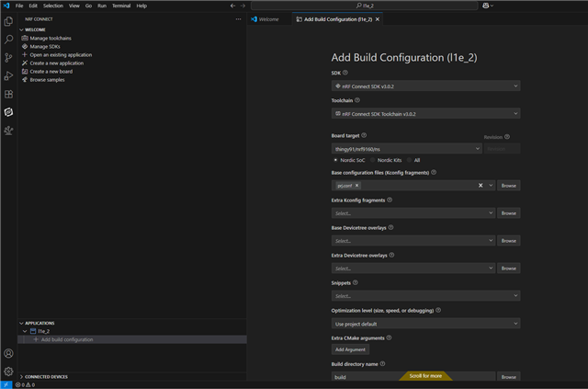Browse for Extra Kconfig fragments
Viewport: 588px width, 389px height.
click(508, 213)
